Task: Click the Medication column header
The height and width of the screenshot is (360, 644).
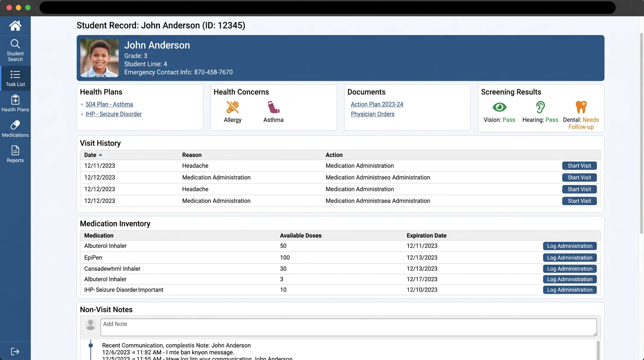Action: click(99, 236)
